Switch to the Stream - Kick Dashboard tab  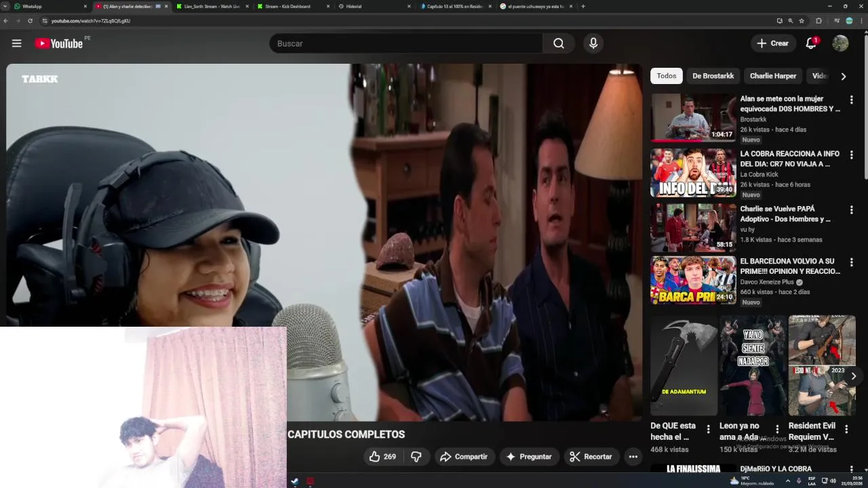(x=294, y=6)
